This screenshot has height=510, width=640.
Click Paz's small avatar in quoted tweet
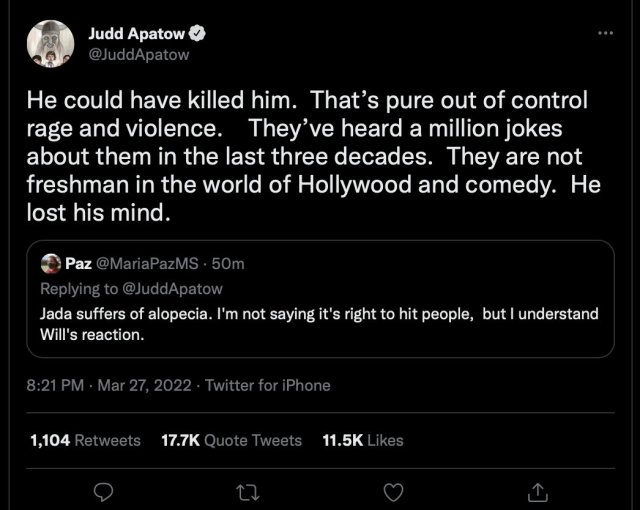pyautogui.click(x=52, y=263)
